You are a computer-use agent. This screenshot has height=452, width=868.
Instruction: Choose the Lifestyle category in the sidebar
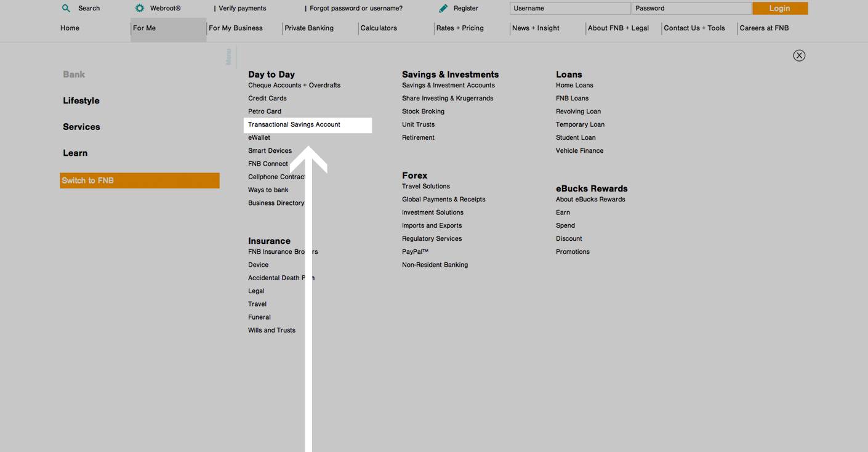pos(79,100)
